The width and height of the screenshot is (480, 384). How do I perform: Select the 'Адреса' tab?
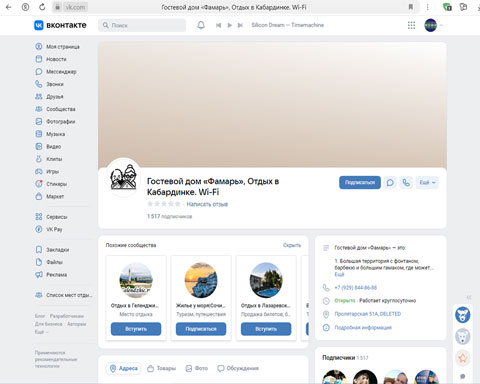124,368
